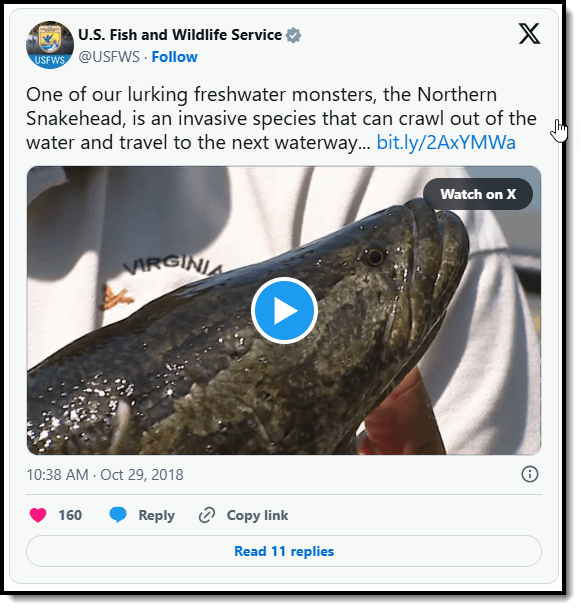Click the tweet body text
The height and width of the screenshot is (610, 581).
click(x=281, y=118)
